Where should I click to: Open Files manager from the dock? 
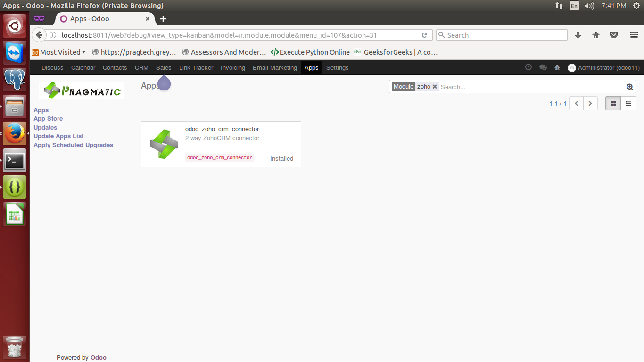coord(15,106)
